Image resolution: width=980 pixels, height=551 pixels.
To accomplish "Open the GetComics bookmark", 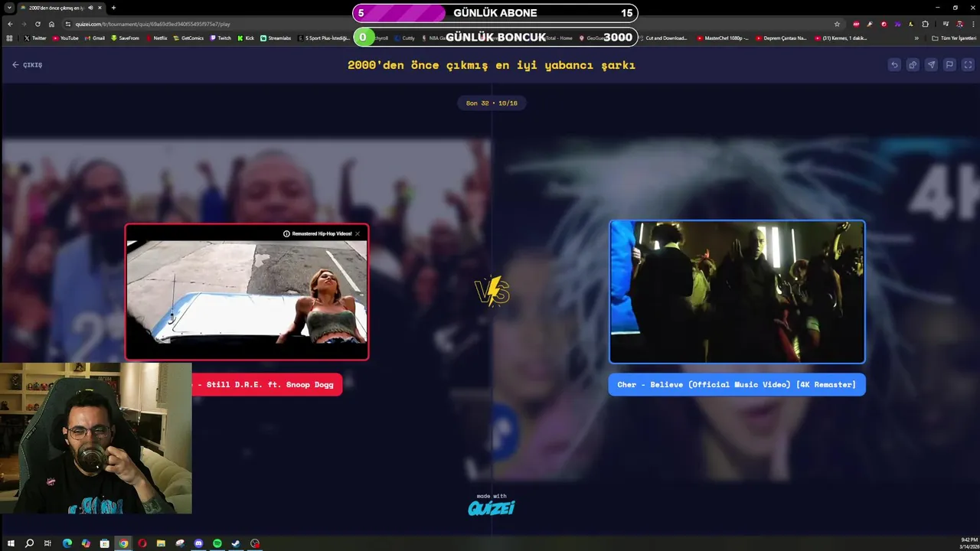I will [x=188, y=37].
